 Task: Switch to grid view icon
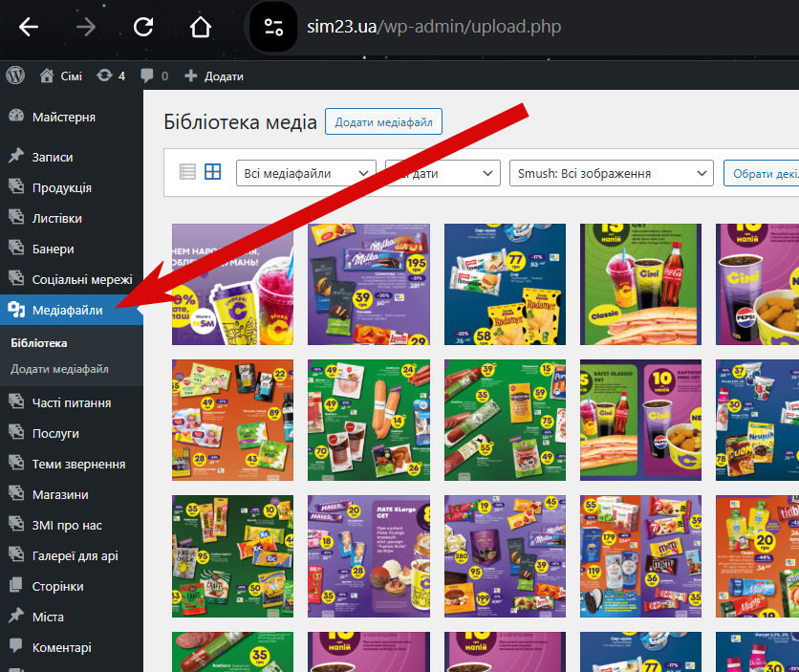tap(212, 172)
